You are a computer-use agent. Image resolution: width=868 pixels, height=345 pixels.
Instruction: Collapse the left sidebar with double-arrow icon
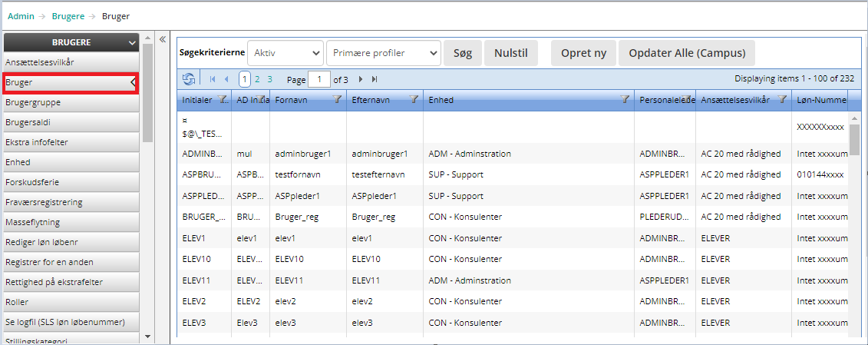click(x=163, y=39)
